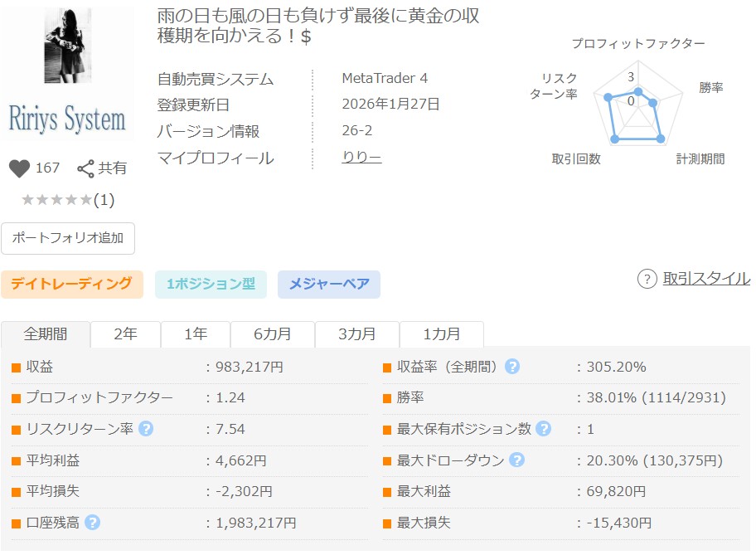756x555 pixels.
Task: Switch to the 2年 tab
Action: click(125, 334)
